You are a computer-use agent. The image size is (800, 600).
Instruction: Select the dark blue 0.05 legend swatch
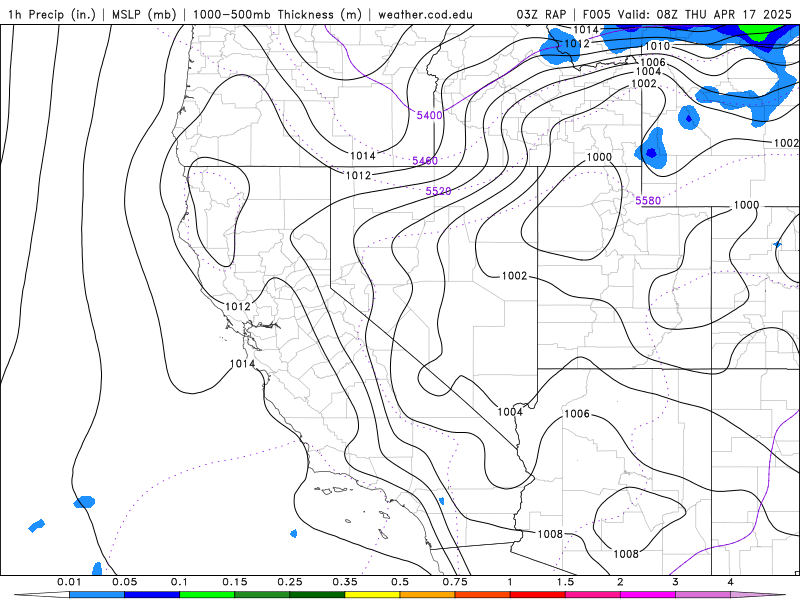click(x=152, y=595)
